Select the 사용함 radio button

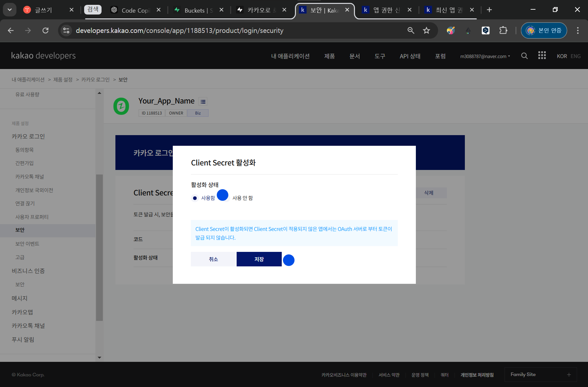(195, 198)
